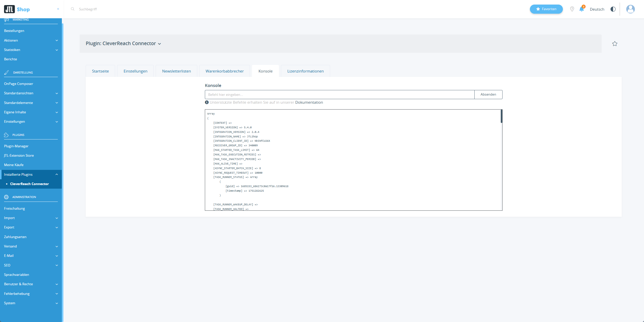Open the Plugin: CleverReach Connector dropdown
This screenshot has height=322, width=644.
pos(123,44)
